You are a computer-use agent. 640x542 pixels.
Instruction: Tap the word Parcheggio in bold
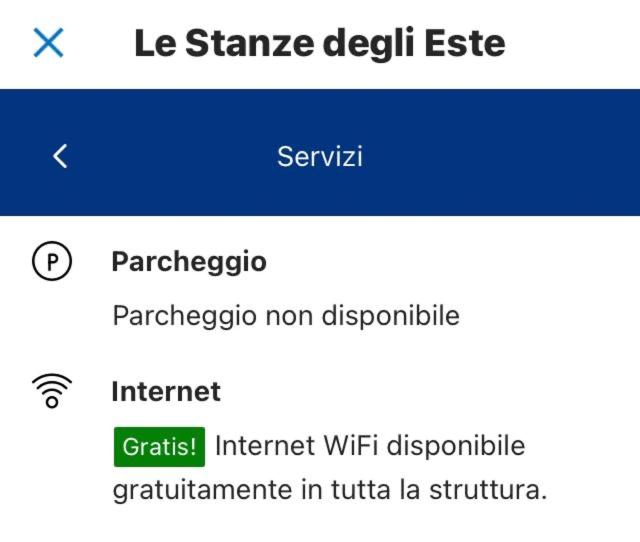[x=189, y=262]
